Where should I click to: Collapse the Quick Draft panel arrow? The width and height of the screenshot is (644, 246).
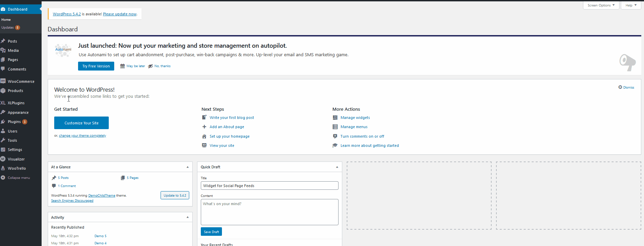coord(337,167)
